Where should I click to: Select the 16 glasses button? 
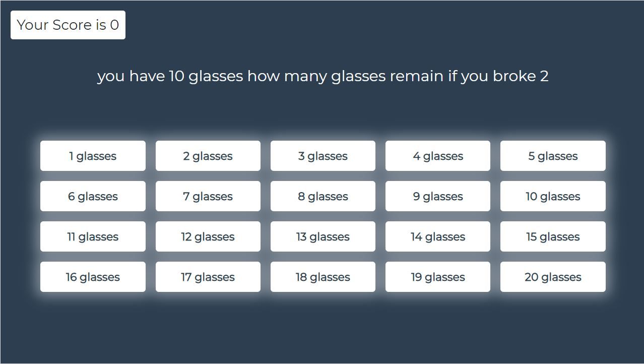[x=93, y=277]
